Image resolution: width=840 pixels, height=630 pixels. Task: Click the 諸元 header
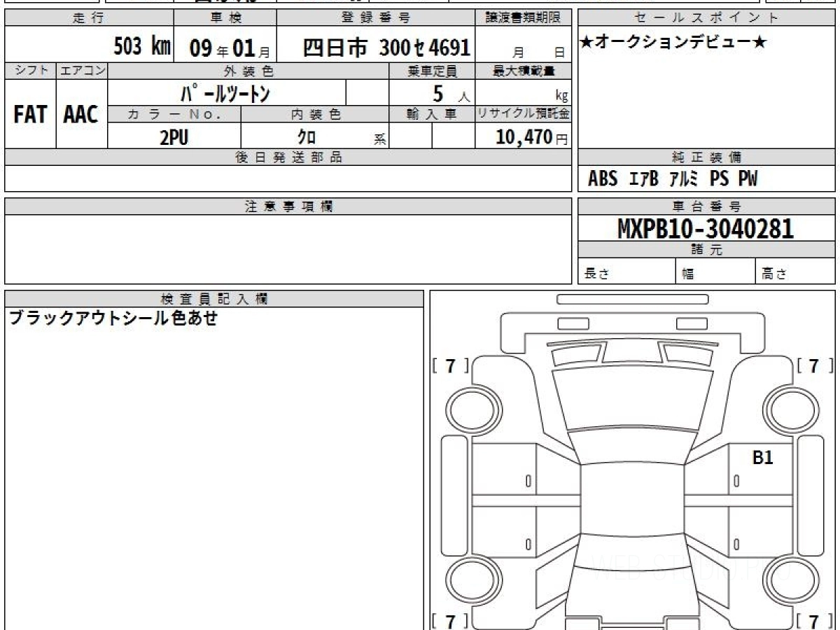pos(706,250)
